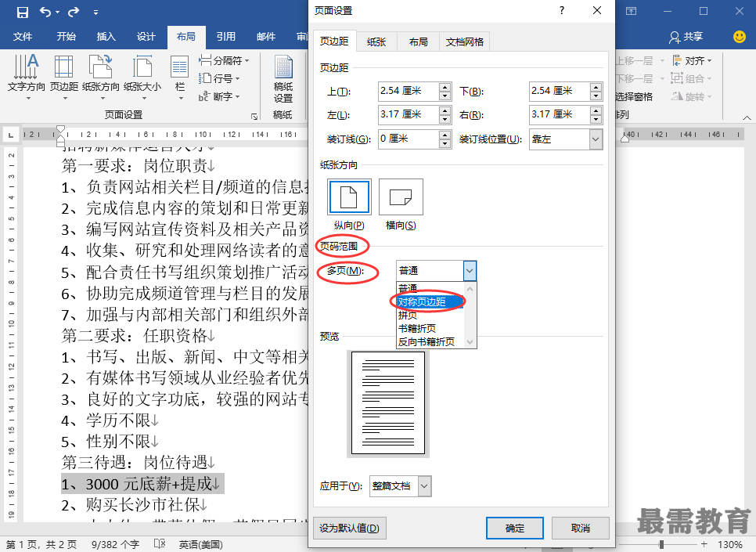The height and width of the screenshot is (552, 756).
Task: Click the ribbon display options icon
Action: (631, 11)
